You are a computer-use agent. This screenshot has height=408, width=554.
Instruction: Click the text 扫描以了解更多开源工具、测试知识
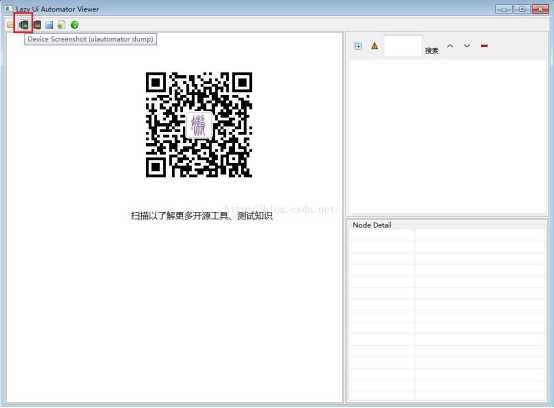pos(202,215)
